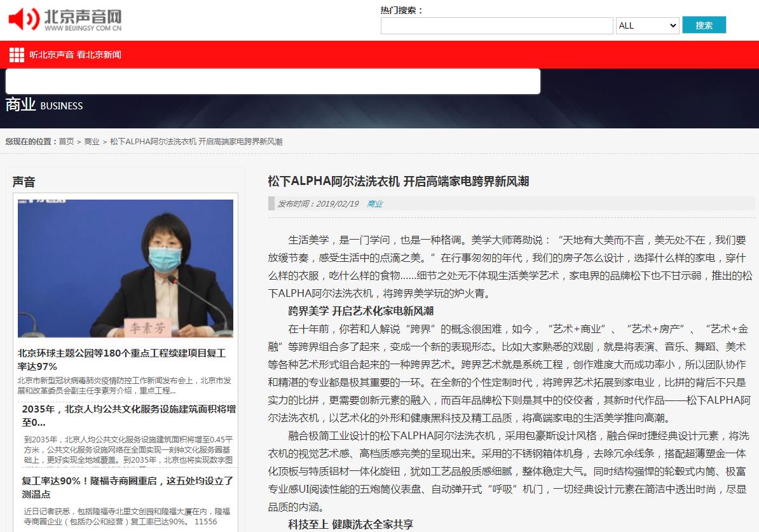Click summary text starting 北京市新型冠状病毒肺炎疫情防控
This screenshot has height=532, width=759.
(125, 385)
